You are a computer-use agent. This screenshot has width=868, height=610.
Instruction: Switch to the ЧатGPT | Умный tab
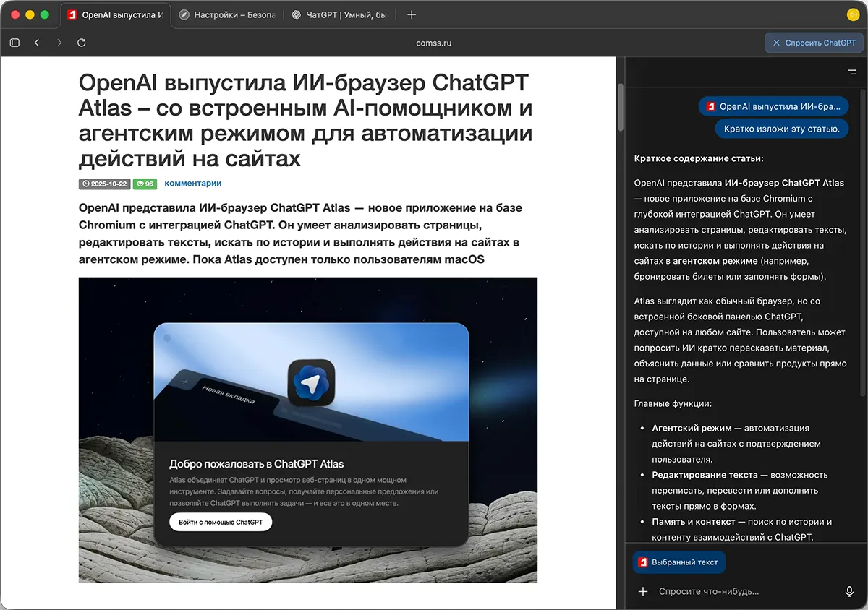[x=339, y=14]
